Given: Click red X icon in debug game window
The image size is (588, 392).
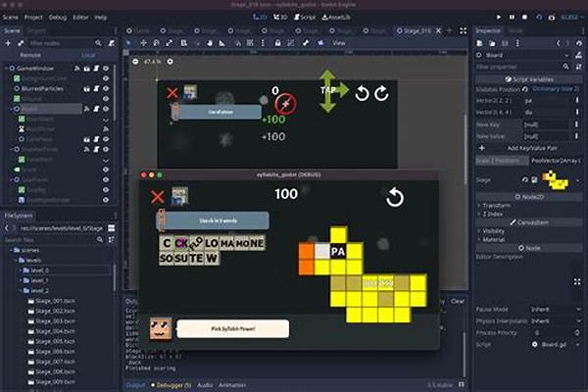Looking at the screenshot, I should [x=157, y=197].
